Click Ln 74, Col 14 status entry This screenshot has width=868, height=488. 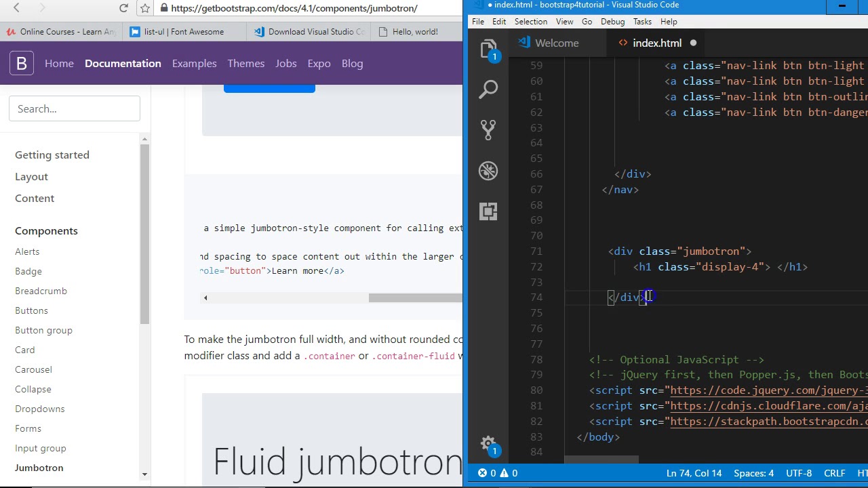(694, 473)
